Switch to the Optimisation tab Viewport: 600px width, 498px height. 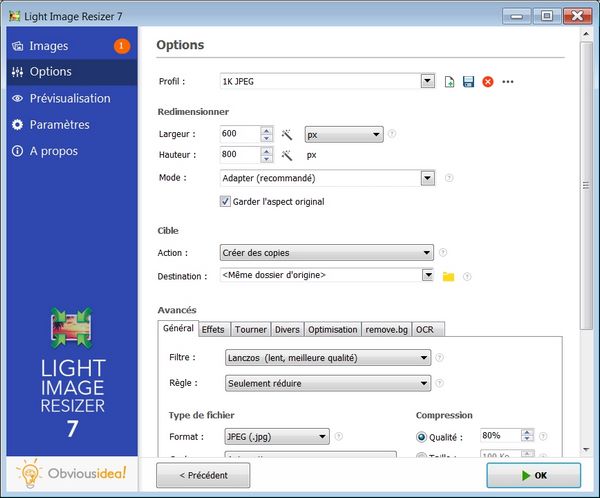[333, 330]
